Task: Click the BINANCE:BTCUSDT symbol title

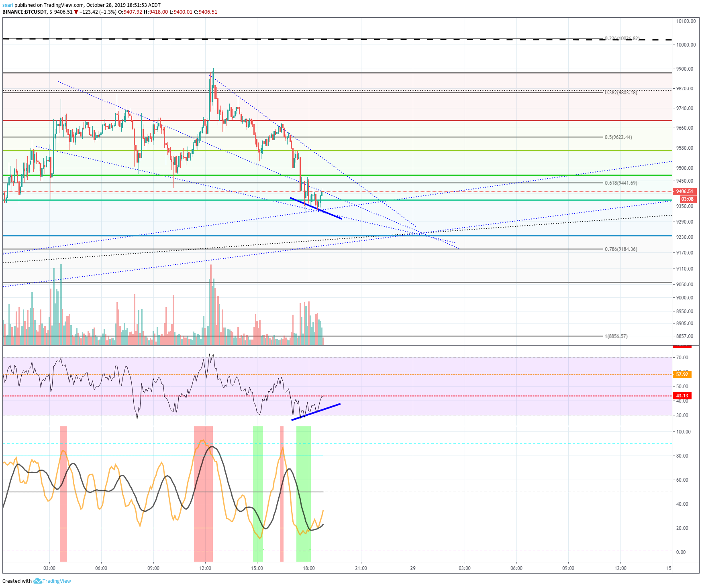Action: tap(25, 12)
